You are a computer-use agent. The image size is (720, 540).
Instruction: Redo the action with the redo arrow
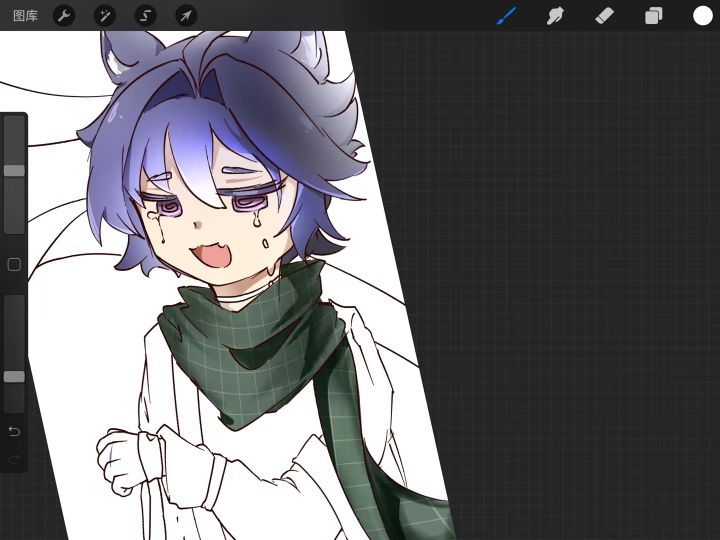pyautogui.click(x=14, y=459)
